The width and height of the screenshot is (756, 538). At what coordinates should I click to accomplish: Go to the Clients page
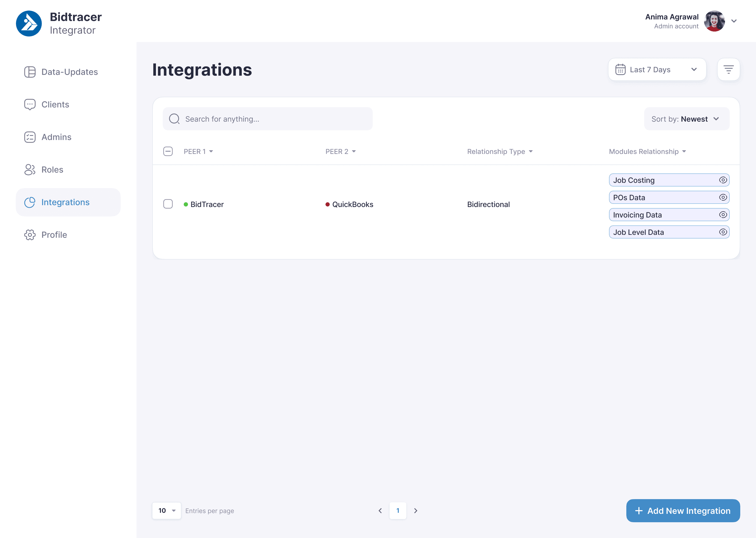[68, 104]
